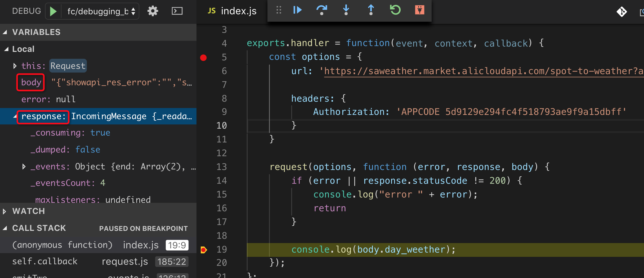The width and height of the screenshot is (644, 278).
Task: Step into with the down arrow
Action: click(346, 10)
